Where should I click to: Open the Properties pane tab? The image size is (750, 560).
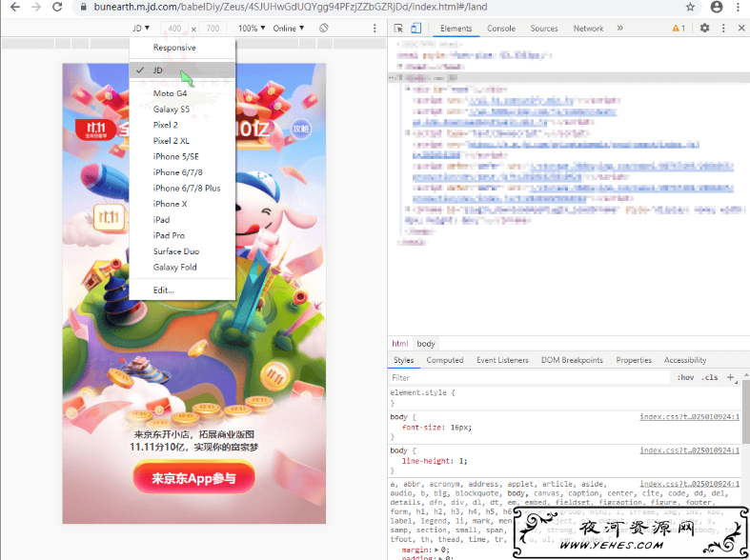point(634,360)
